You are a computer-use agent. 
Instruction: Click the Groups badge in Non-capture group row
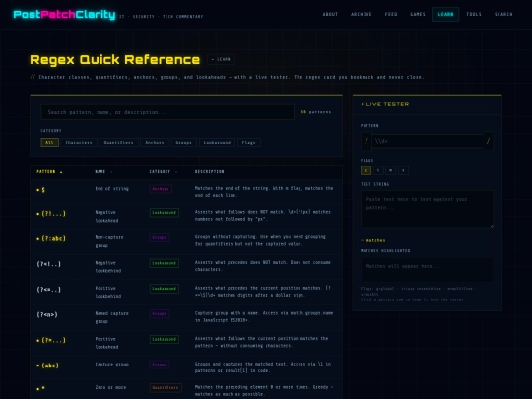pyautogui.click(x=160, y=237)
